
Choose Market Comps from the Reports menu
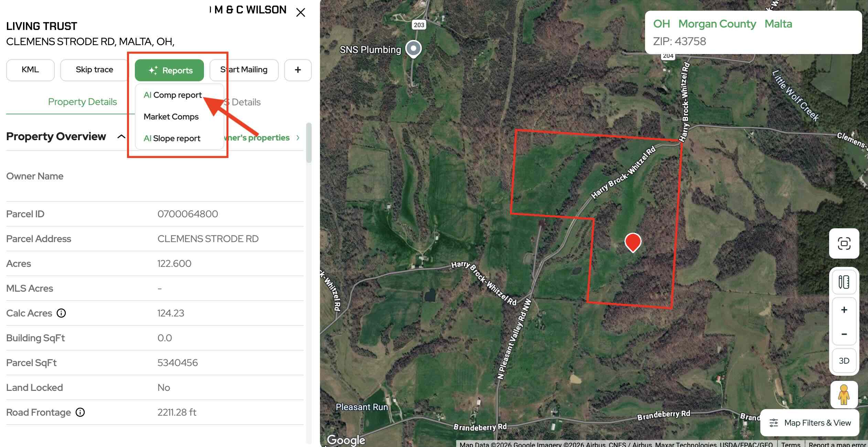[171, 117]
